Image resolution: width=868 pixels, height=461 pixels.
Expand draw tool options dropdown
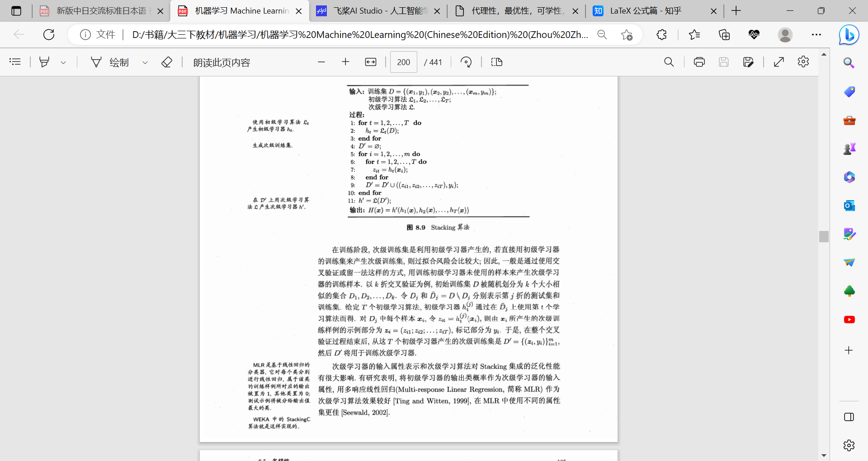pyautogui.click(x=145, y=62)
